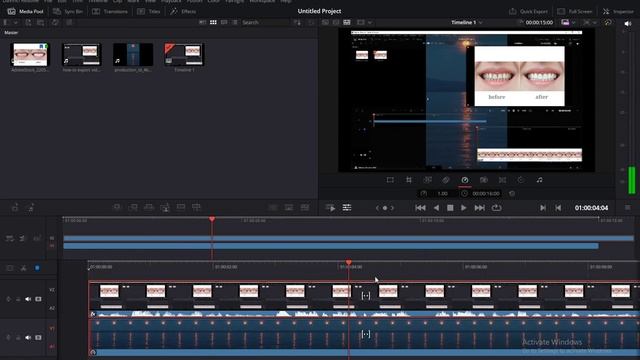The image size is (640, 360).
Task: Toggle bypass color grades and effects
Action: (x=608, y=22)
